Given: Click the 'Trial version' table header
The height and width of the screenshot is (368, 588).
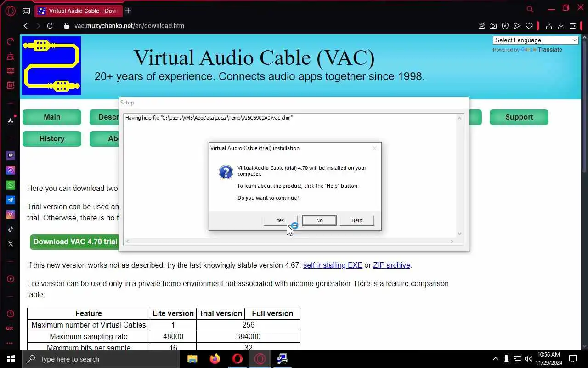Looking at the screenshot, I should point(220,314).
